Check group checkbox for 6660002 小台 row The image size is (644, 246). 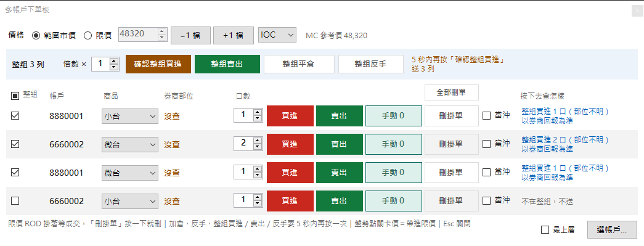[15, 201]
